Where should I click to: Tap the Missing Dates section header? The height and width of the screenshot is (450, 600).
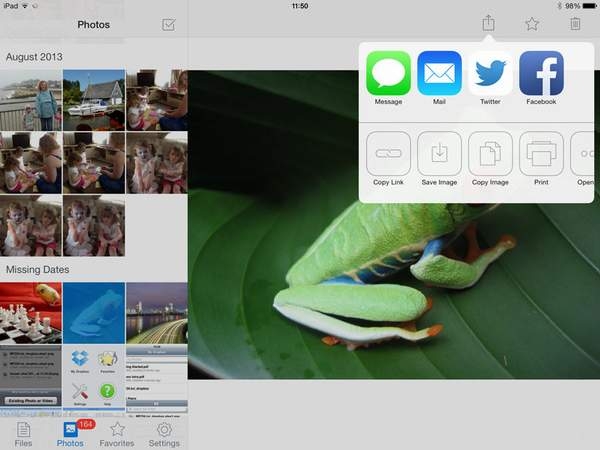click(x=38, y=269)
